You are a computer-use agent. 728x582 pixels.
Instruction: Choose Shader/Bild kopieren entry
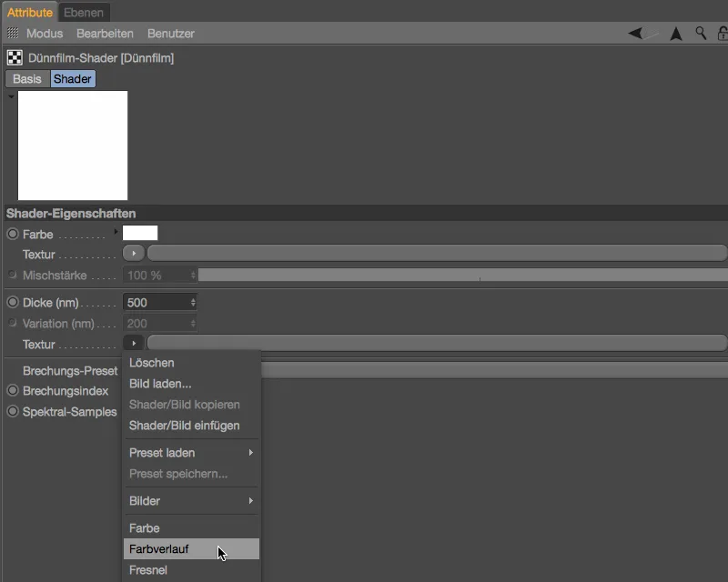[x=191, y=405]
